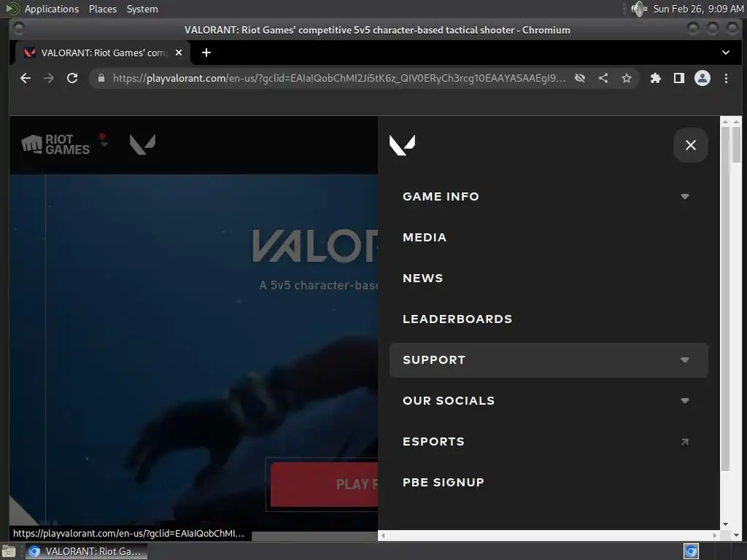The image size is (747, 560).
Task: Expand the Game Info menu section
Action: 548,197
